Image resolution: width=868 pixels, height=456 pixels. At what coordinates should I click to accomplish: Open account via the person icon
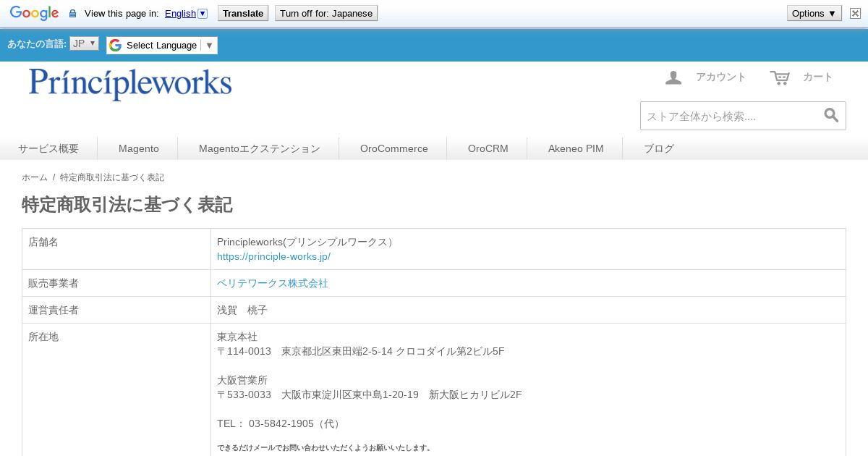coord(673,77)
